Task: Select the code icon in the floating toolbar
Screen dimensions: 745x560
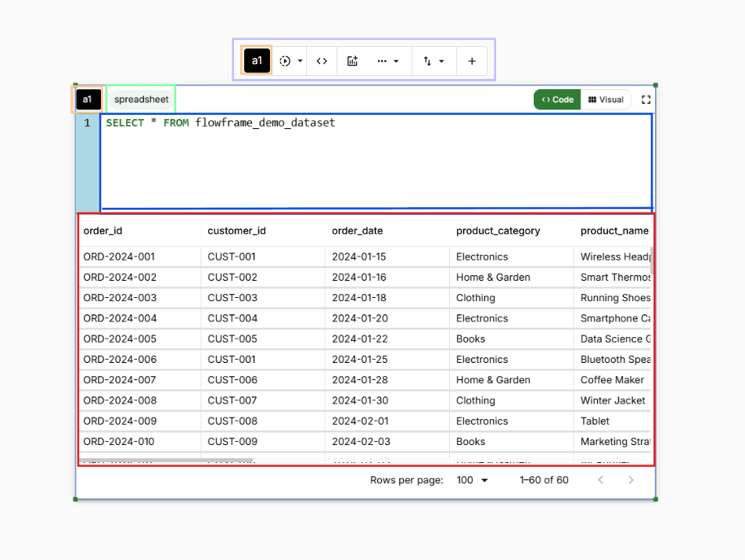Action: click(321, 60)
